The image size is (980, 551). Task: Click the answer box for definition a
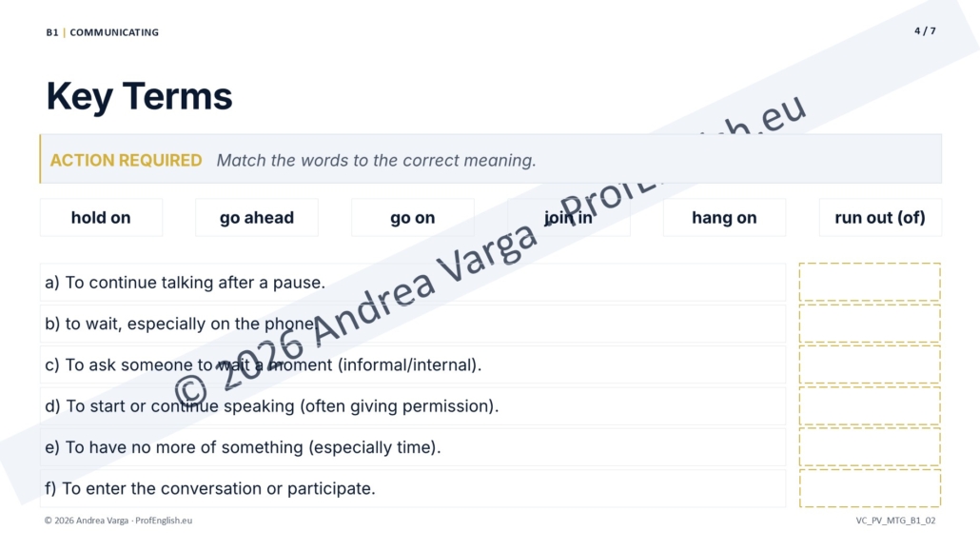[x=870, y=282]
